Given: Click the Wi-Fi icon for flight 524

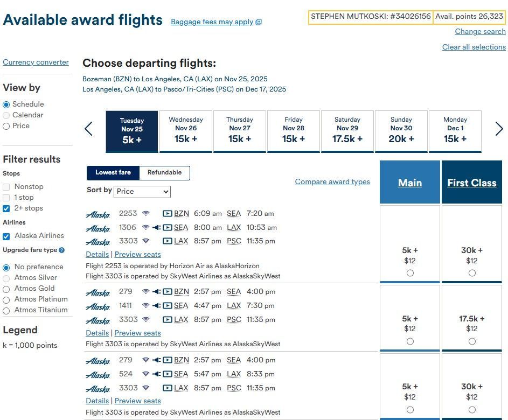Looking at the screenshot, I should coord(146,374).
